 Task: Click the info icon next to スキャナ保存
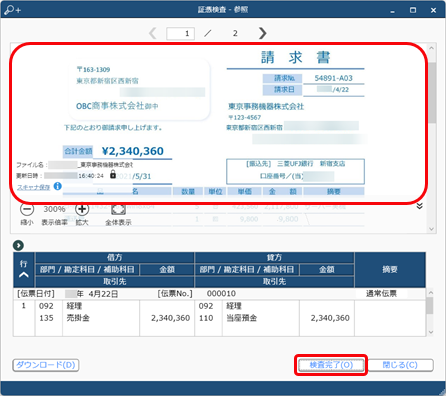(x=57, y=186)
